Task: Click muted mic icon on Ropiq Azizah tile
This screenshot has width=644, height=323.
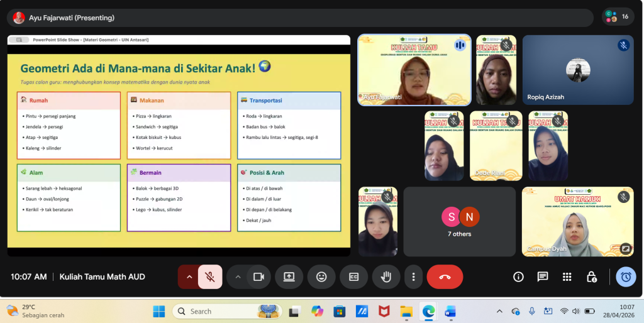Action: click(623, 45)
